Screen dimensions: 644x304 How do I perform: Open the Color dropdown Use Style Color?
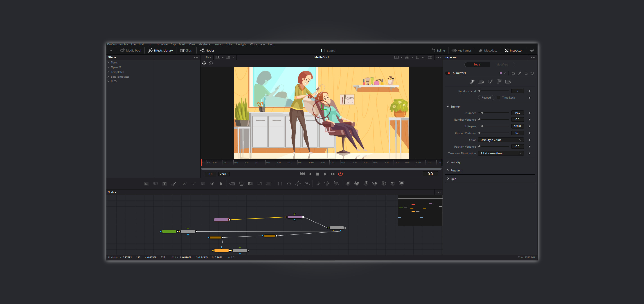tap(501, 140)
